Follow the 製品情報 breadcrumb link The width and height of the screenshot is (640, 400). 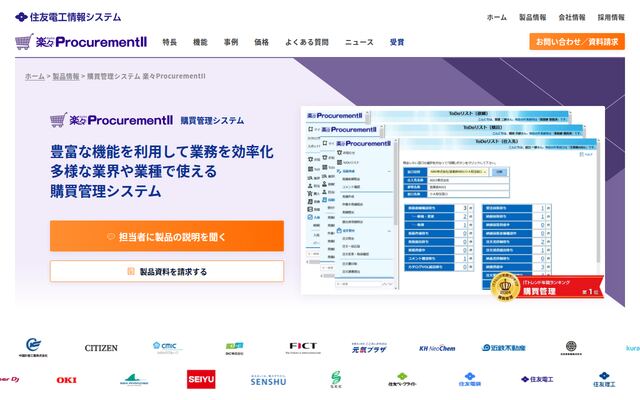point(66,76)
